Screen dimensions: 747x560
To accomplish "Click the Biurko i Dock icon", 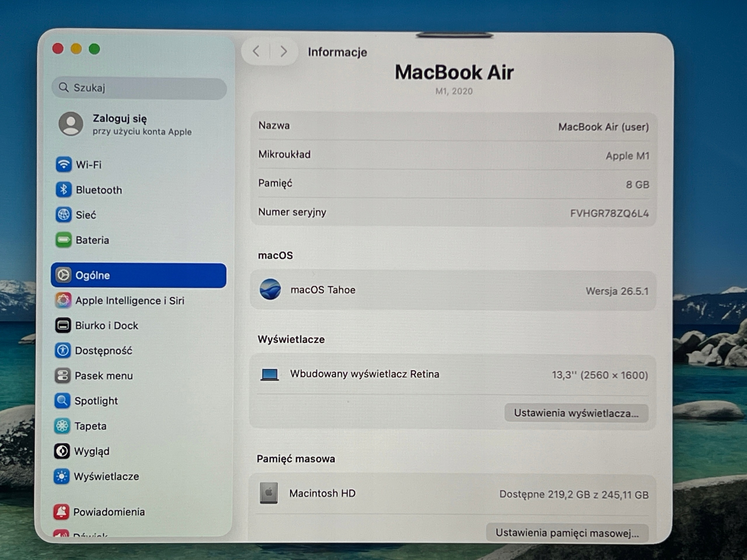I will coord(63,325).
